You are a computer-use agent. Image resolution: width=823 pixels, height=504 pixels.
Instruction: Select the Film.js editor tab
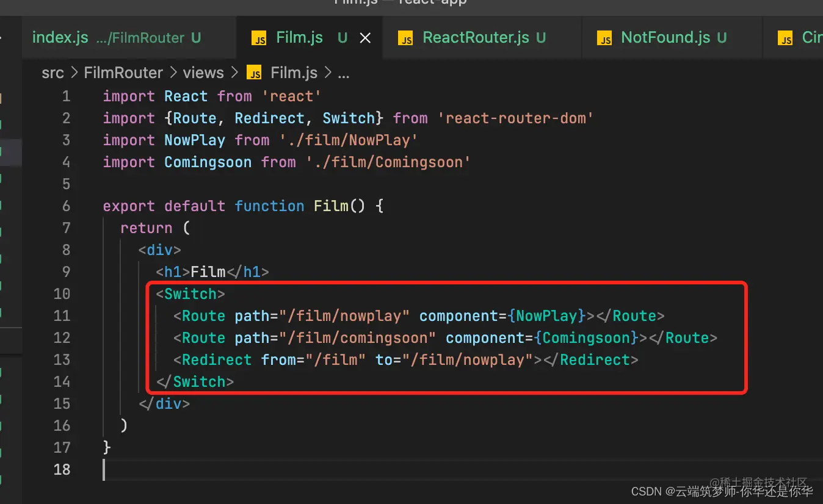tap(310, 38)
